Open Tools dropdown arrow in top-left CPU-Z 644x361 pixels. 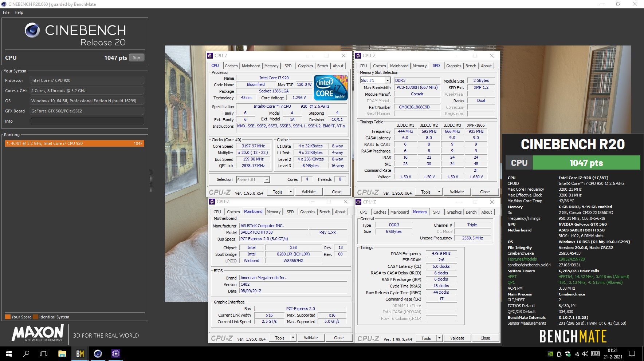pos(291,192)
